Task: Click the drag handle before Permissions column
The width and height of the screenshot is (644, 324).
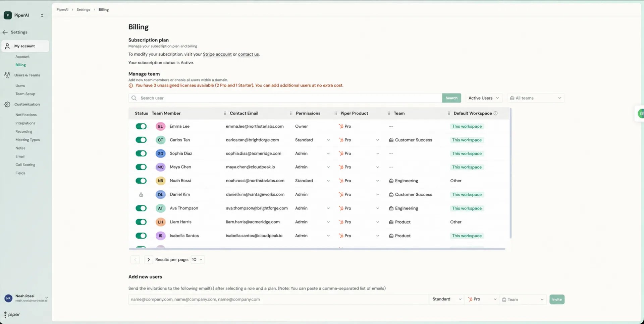Action: coord(291,113)
